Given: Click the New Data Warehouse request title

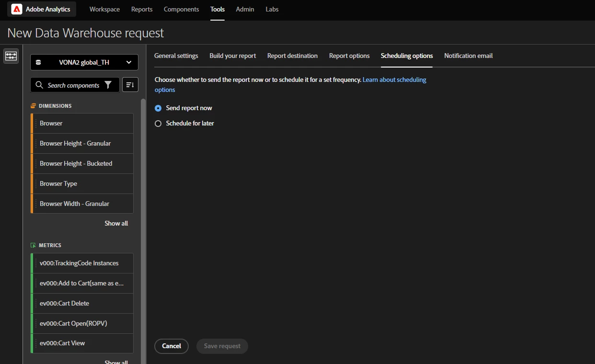Looking at the screenshot, I should (x=86, y=33).
